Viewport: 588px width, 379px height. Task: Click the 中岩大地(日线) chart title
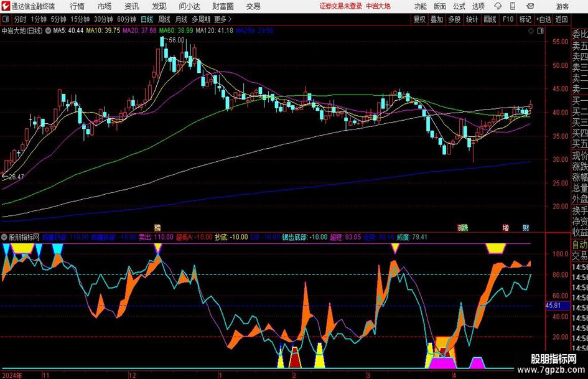(22, 30)
